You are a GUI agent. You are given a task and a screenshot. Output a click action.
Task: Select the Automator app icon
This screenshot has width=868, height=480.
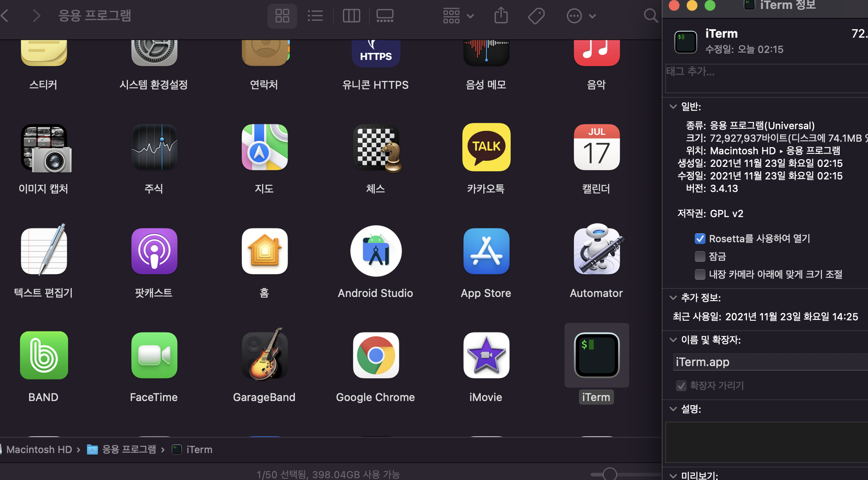tap(598, 249)
